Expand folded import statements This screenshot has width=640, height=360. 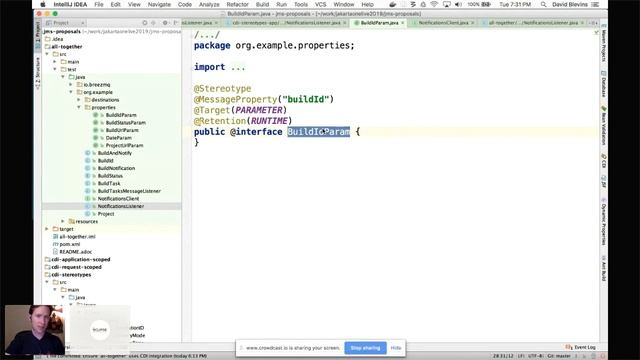(x=238, y=67)
